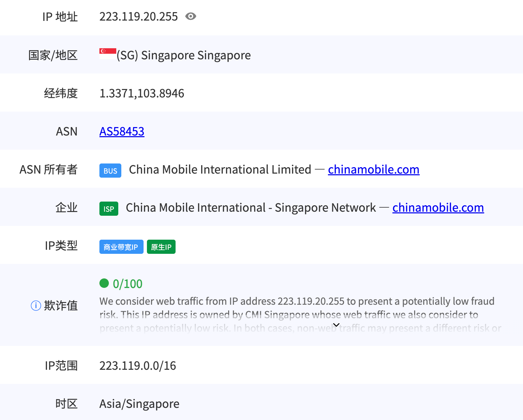
Task: Click the Singapore flag icon
Action: point(107,54)
